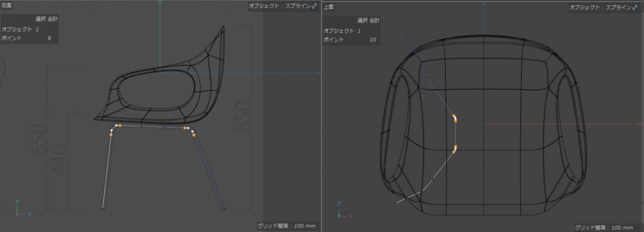The width and height of the screenshot is (644, 232).
Task: Click the spline icon in top view header
Action: pyautogui.click(x=637, y=7)
